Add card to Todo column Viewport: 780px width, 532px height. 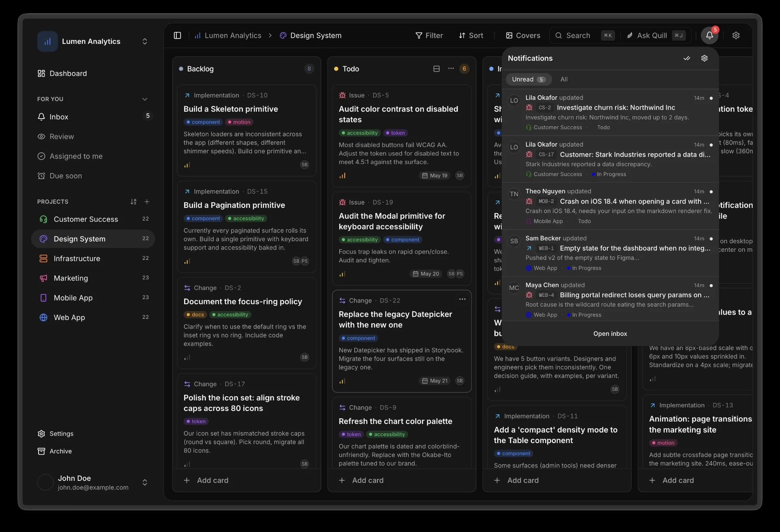tap(401, 480)
